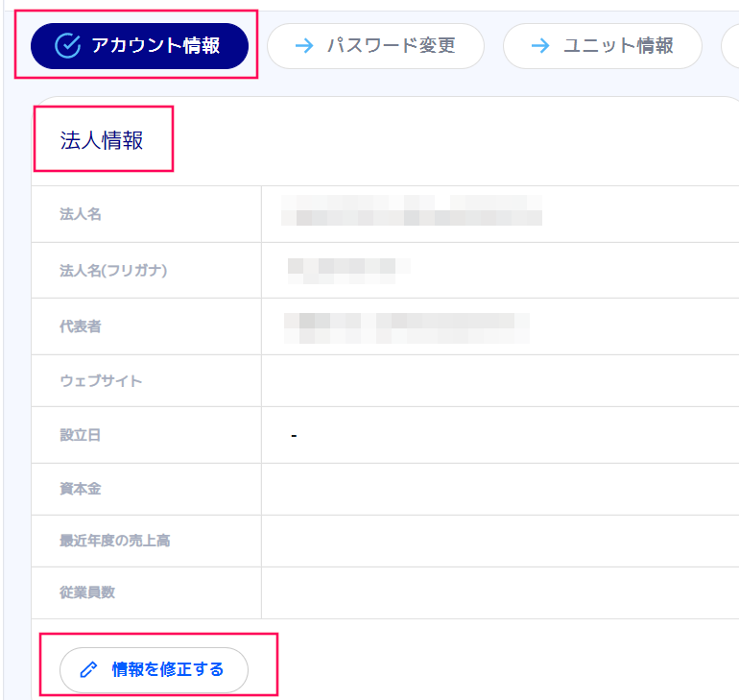Switch to the パスワード変更 tab
This screenshot has height=700, width=739.
coord(375,46)
